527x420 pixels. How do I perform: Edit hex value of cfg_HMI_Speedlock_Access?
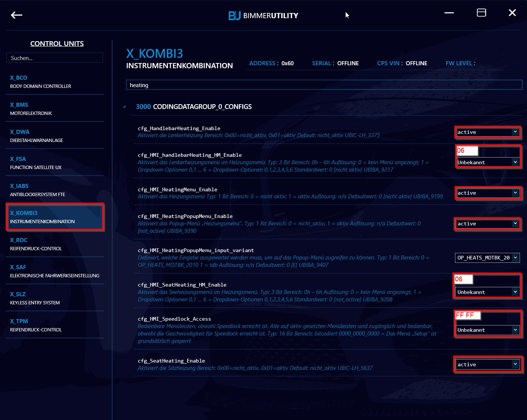click(x=468, y=315)
